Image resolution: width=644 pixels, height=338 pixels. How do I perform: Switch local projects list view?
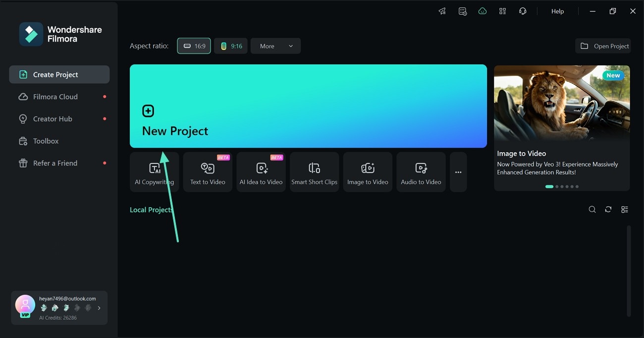click(x=625, y=210)
